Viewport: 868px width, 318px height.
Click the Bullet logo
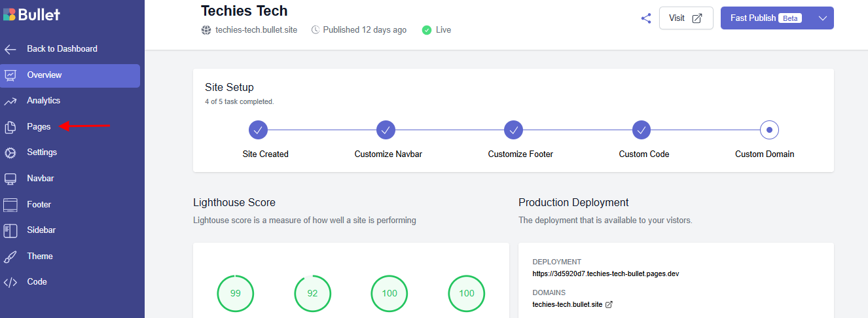[x=31, y=14]
